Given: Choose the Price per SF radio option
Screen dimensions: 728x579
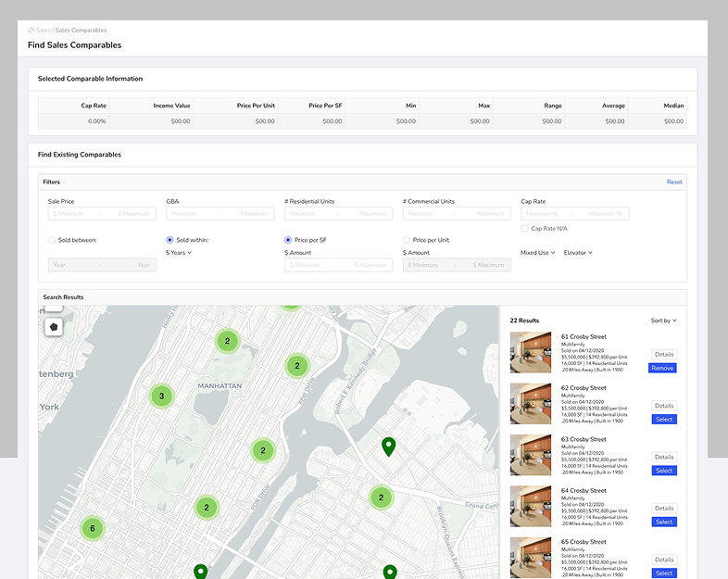Looking at the screenshot, I should point(288,240).
